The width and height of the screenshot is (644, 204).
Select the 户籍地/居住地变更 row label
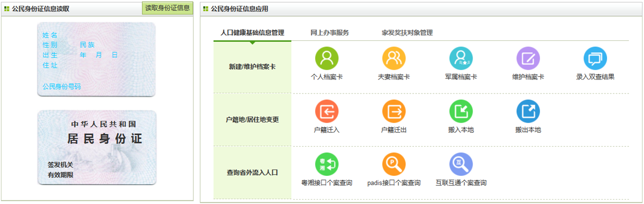(252, 120)
